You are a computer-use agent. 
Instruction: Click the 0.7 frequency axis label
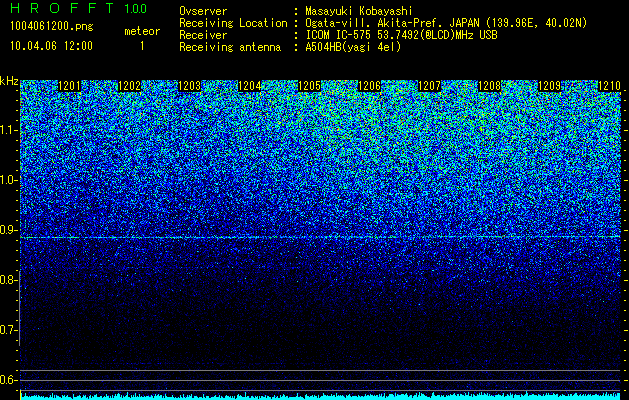8,330
